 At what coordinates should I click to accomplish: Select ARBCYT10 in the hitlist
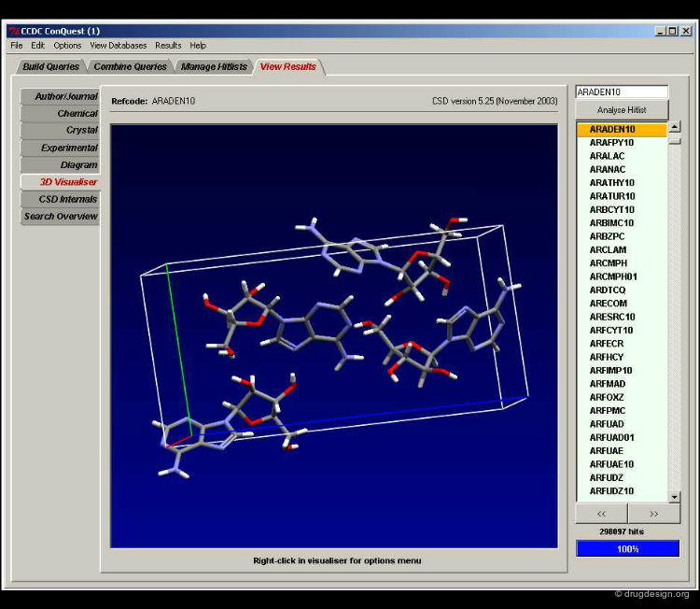(x=622, y=209)
